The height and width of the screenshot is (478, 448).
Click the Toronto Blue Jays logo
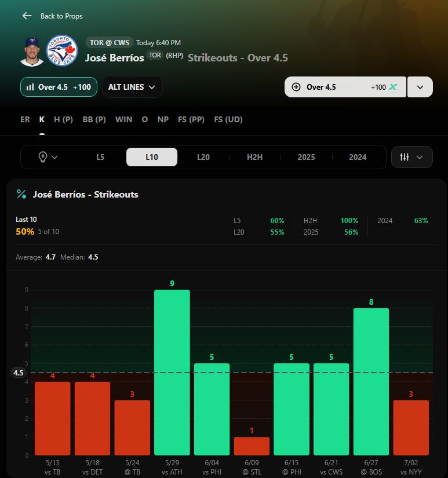pyautogui.click(x=62, y=50)
